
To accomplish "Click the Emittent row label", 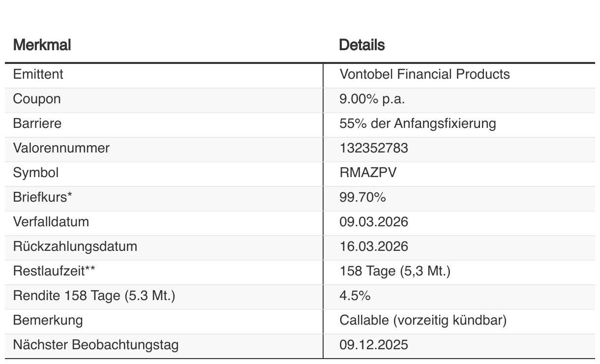I will point(38,74).
